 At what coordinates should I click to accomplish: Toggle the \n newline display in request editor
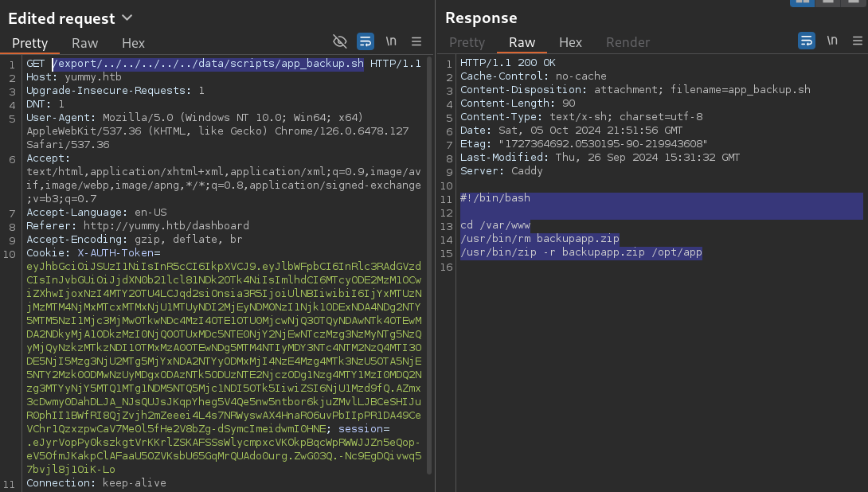click(x=391, y=41)
